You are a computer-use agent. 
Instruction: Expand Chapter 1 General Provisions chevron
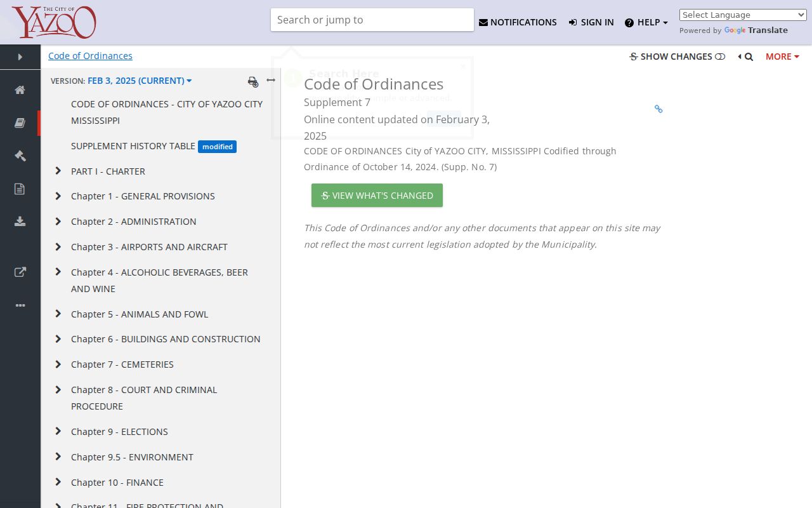click(x=58, y=196)
